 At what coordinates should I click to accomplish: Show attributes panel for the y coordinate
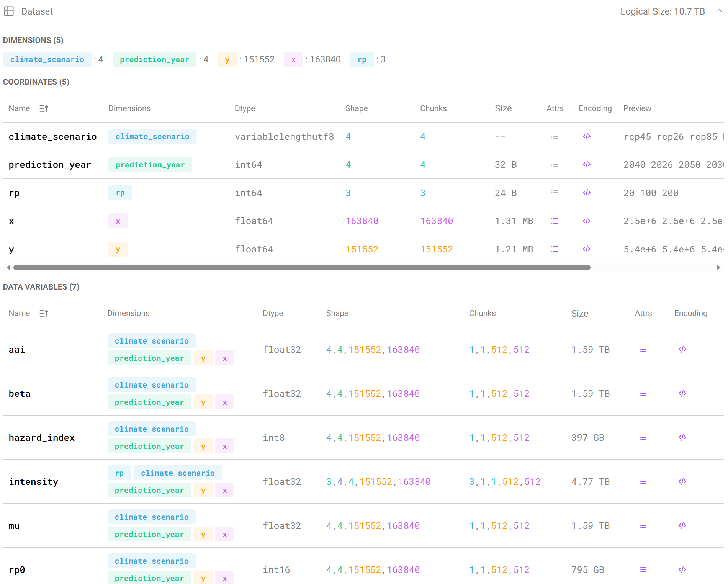pos(555,249)
